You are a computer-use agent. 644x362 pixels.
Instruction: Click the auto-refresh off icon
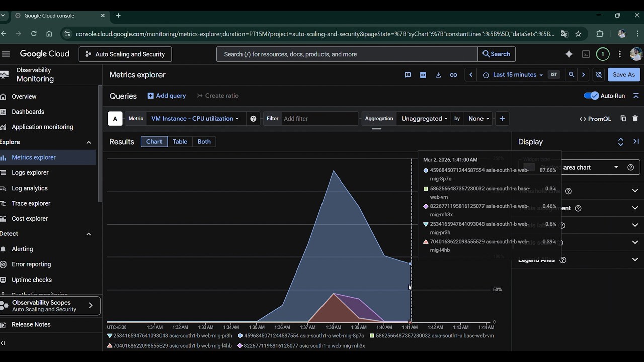pos(599,75)
